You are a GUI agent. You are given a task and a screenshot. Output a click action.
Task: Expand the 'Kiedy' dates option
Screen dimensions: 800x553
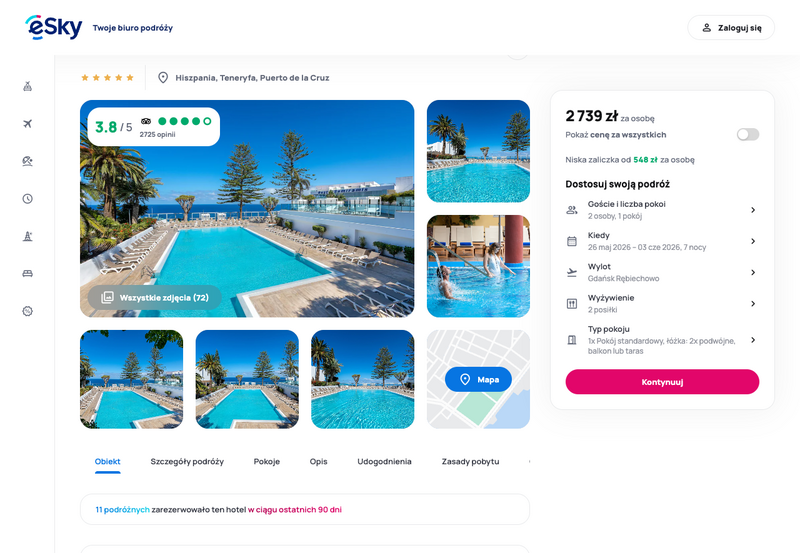pos(662,241)
